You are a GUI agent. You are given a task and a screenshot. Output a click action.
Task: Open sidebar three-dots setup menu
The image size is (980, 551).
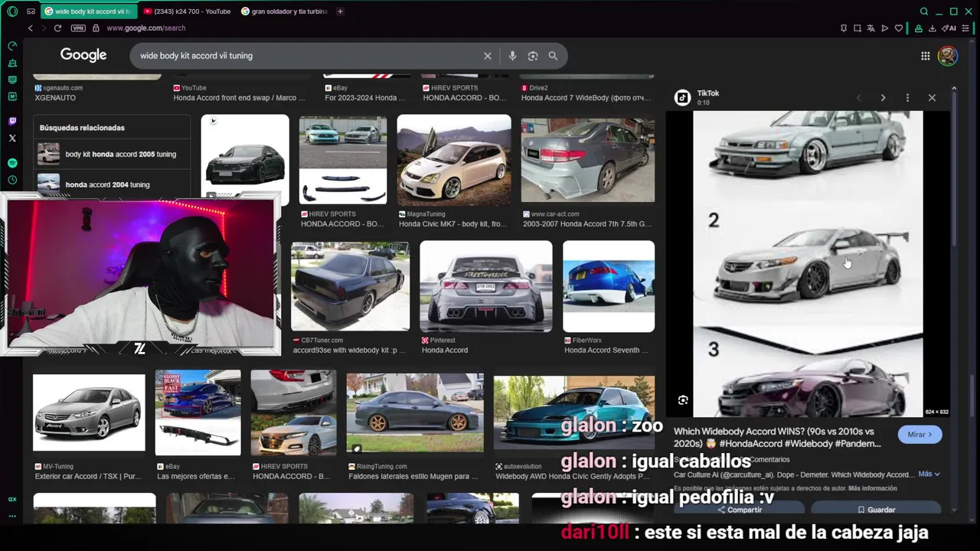pos(12,517)
